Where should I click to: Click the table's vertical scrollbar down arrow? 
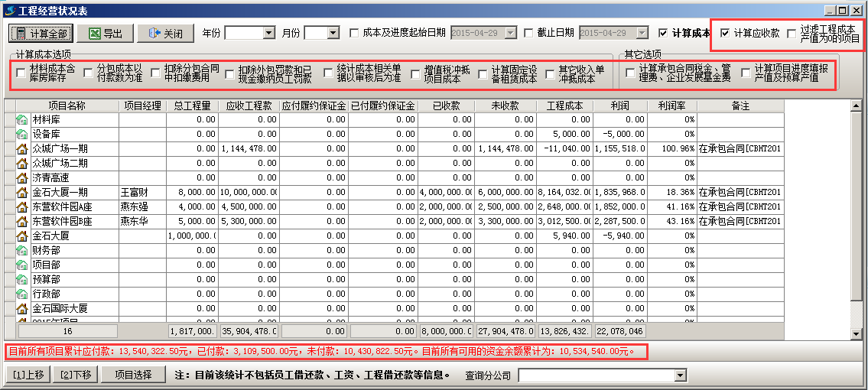click(857, 333)
